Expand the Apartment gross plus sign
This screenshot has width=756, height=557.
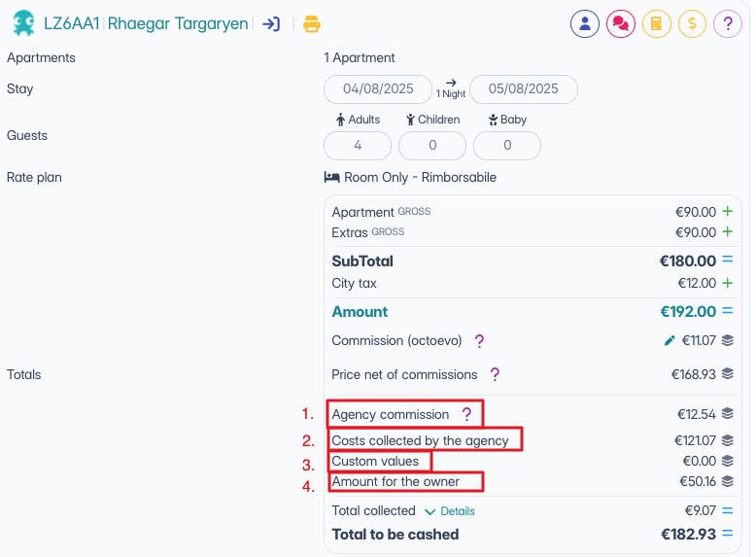(728, 211)
